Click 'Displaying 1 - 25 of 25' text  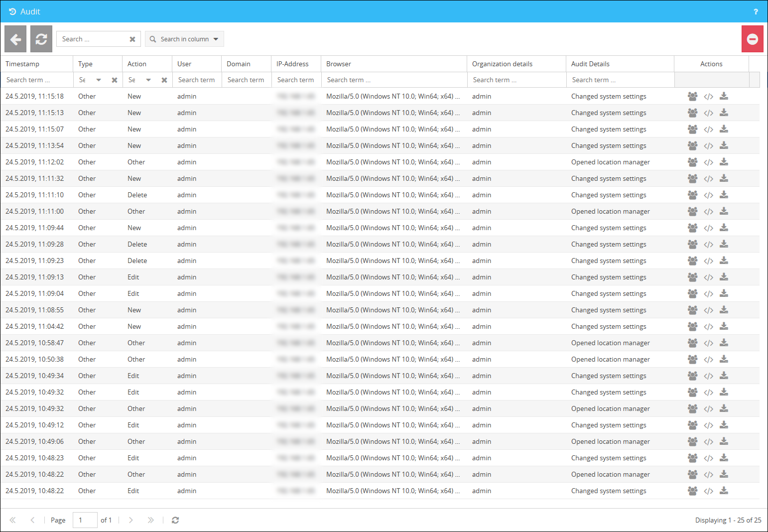tap(728, 520)
